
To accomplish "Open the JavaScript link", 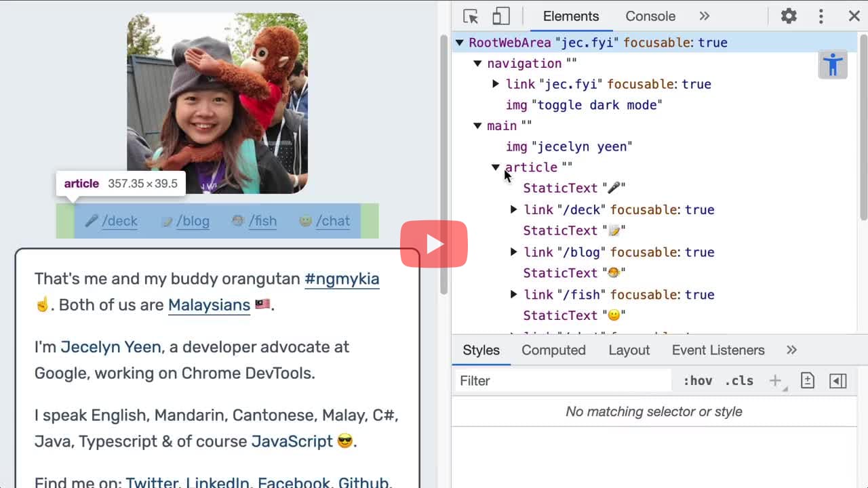I will tap(292, 441).
